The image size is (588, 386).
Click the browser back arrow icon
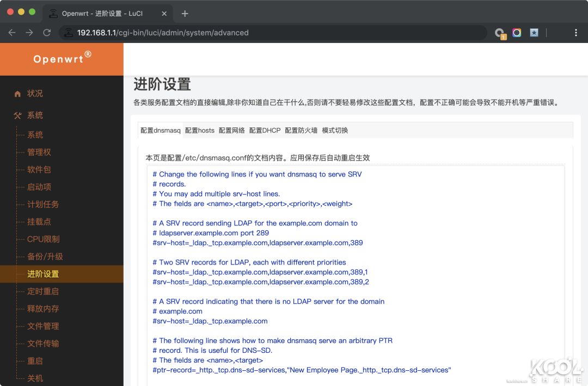(x=11, y=33)
